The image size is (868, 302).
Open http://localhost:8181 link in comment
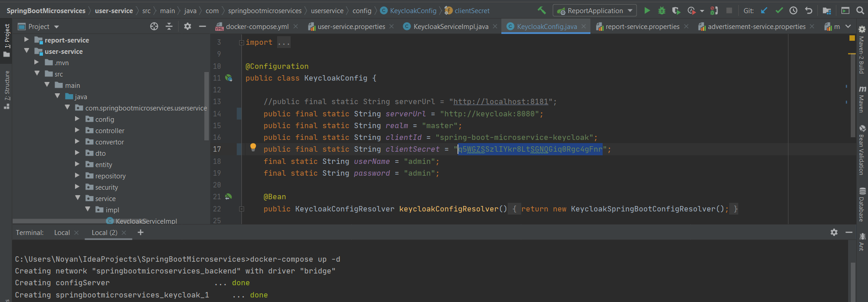click(500, 102)
